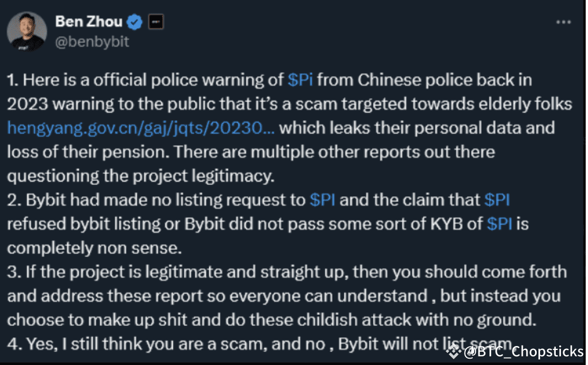Click the $Pi cashtag before "from Chinese police"
Image resolution: width=588 pixels, height=365 pixels.
300,79
